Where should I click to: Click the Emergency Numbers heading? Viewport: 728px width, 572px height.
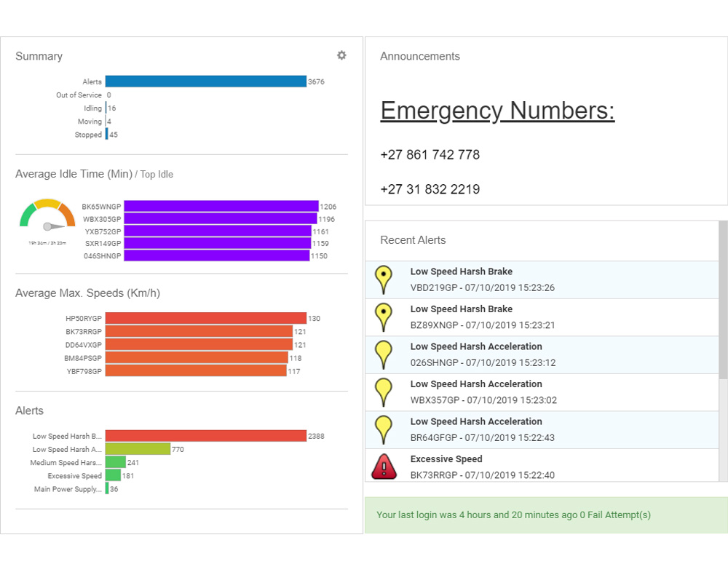497,111
